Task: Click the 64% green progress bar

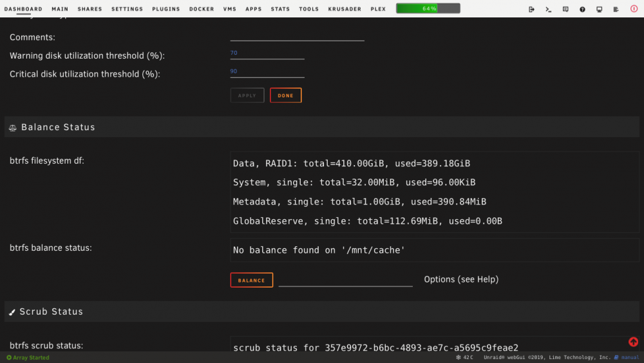Action: (428, 8)
